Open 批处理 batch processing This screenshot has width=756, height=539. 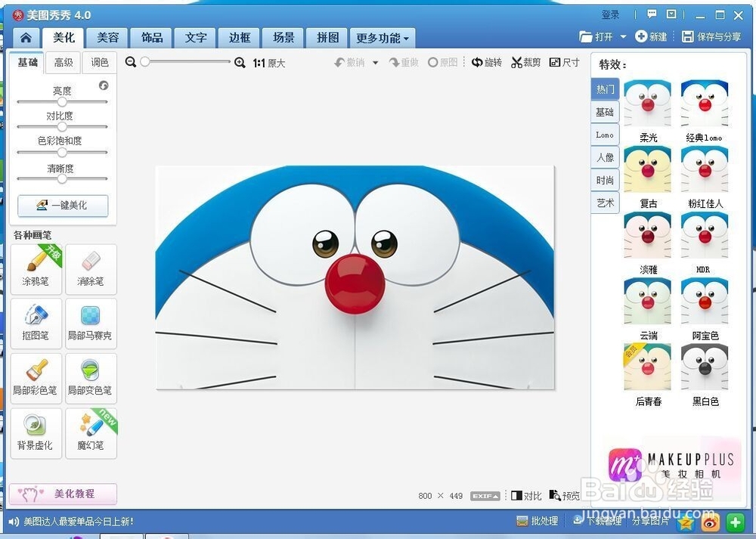537,521
